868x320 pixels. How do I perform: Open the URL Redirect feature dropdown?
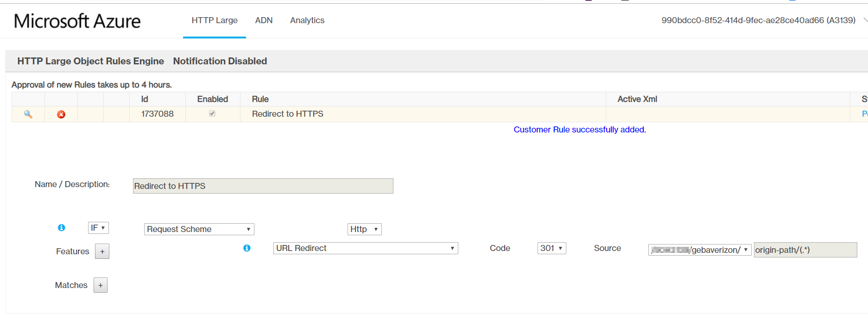point(365,248)
